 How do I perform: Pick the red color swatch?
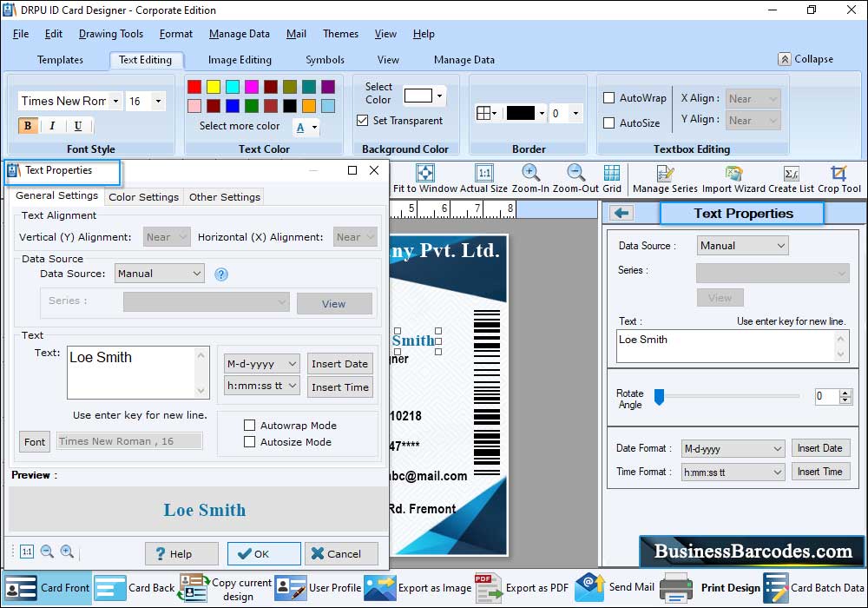click(194, 86)
